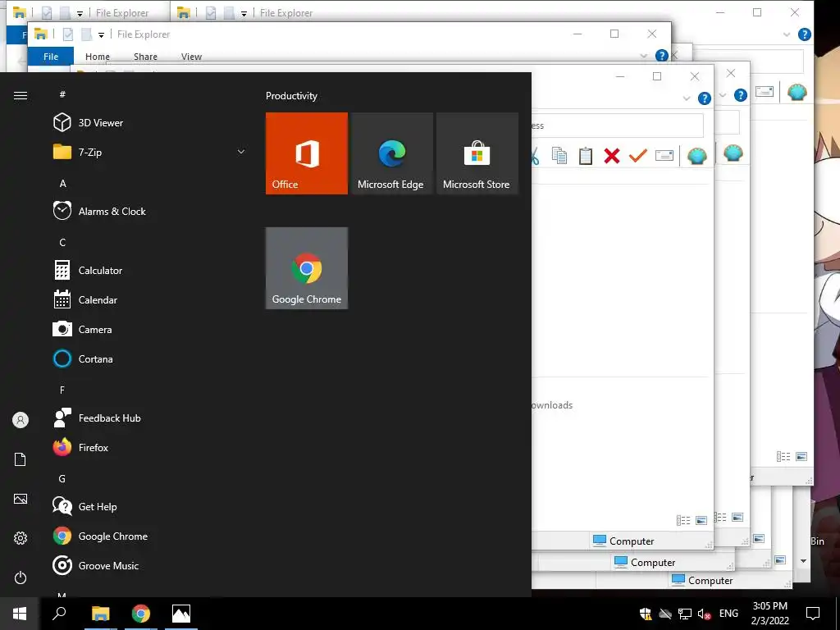Open Documents from the Start left rail
This screenshot has width=840, height=630.
(x=21, y=459)
